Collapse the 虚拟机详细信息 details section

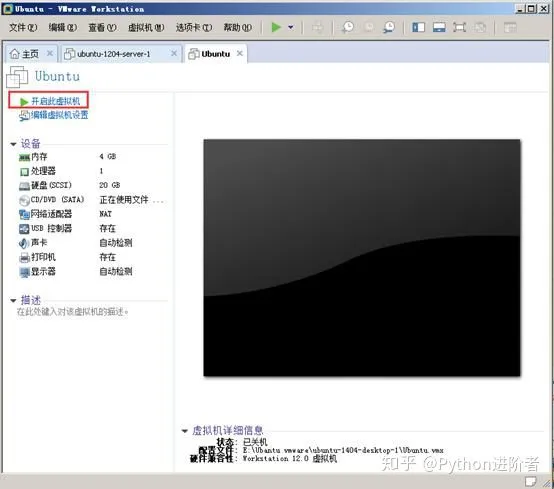tap(184, 431)
